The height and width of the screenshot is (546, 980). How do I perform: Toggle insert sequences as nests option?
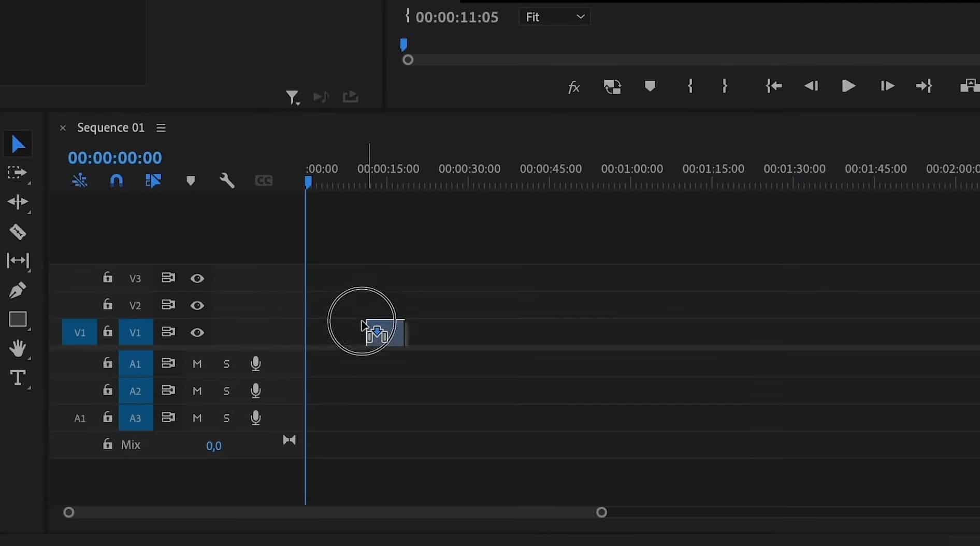click(80, 181)
